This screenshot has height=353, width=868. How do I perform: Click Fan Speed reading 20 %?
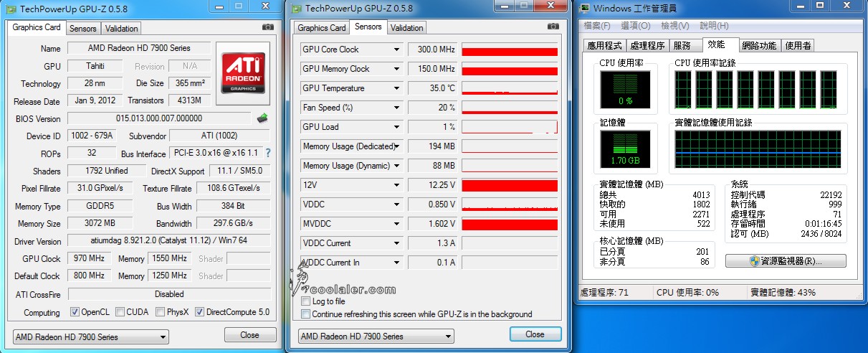432,108
